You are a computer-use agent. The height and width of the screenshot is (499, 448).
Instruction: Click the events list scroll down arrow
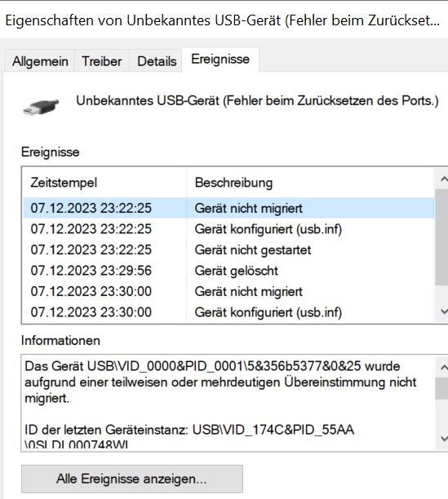tap(443, 311)
